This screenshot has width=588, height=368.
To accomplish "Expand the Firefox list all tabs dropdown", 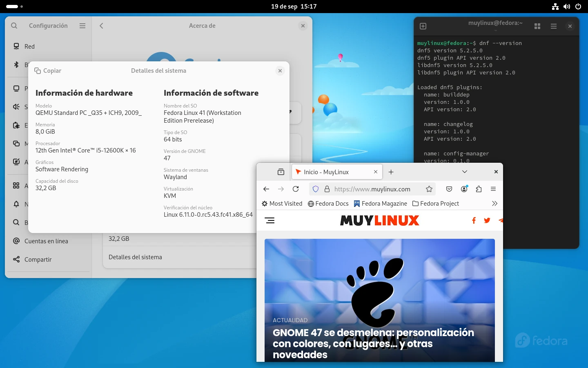I will [465, 172].
